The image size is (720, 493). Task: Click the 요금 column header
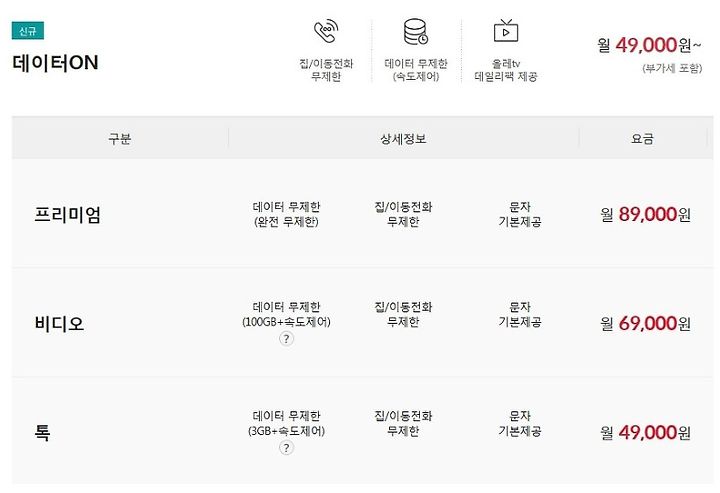pos(642,139)
